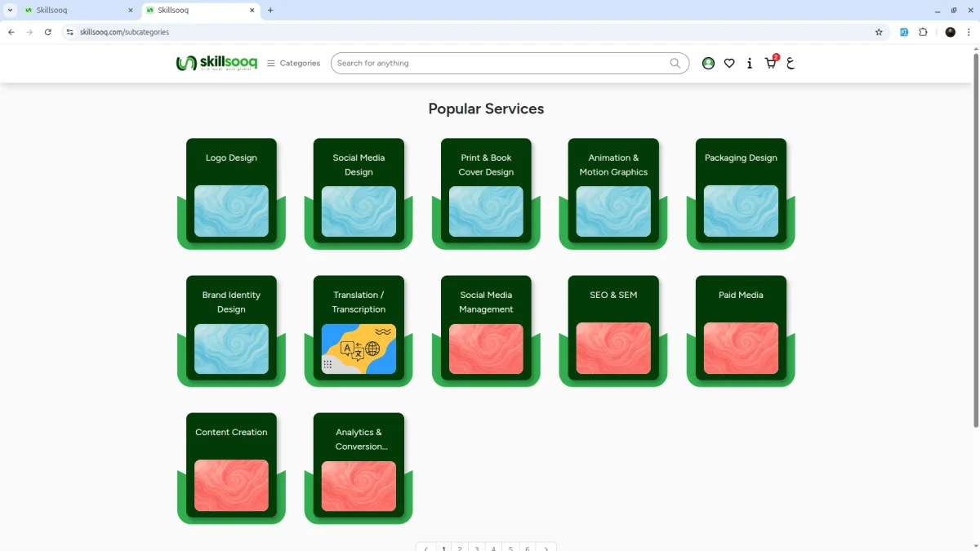The height and width of the screenshot is (551, 980).
Task: Click the page vertical scrollbar
Action: tap(975, 237)
